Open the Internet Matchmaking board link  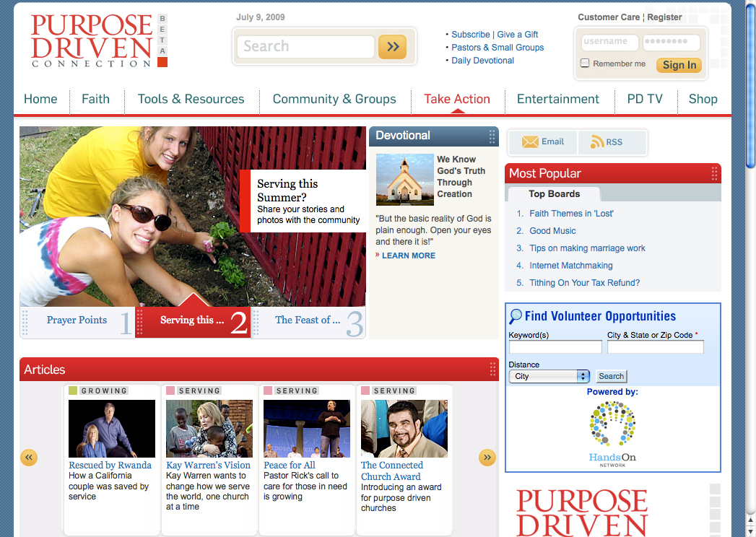tap(571, 266)
